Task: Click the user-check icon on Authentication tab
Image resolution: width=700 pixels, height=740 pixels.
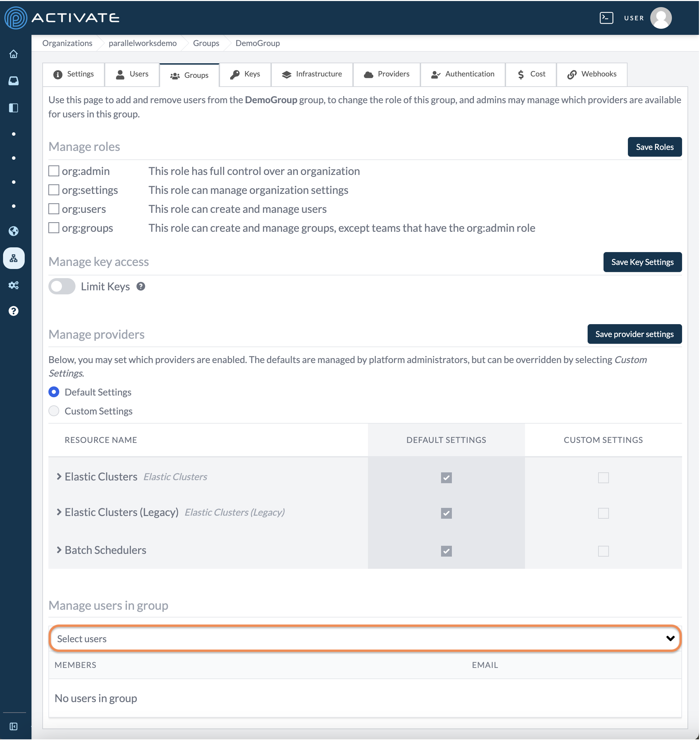Action: point(435,74)
